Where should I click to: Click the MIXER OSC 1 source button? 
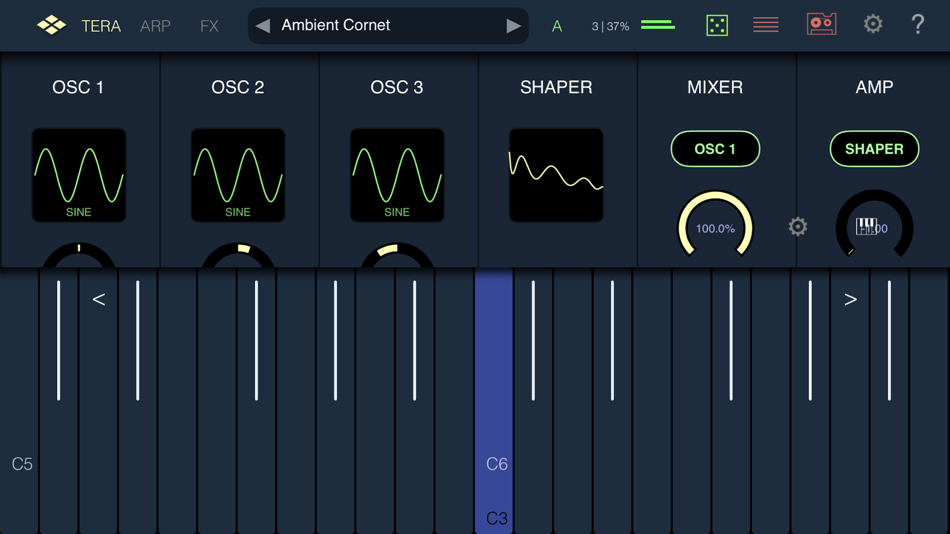pos(715,149)
